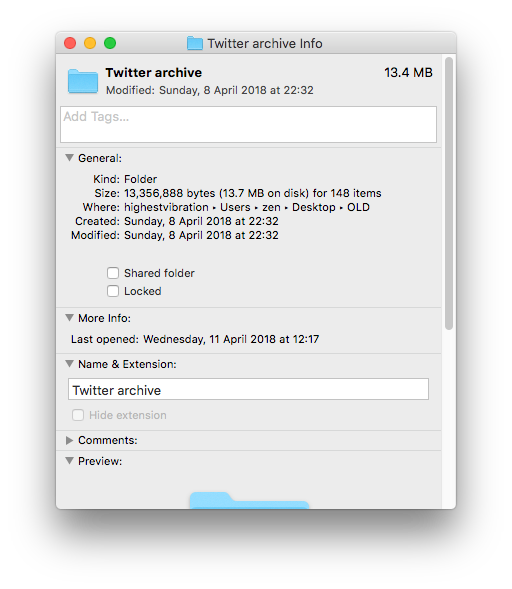The width and height of the screenshot is (512, 589).
Task: Click the Twitter archive name field
Action: click(248, 389)
